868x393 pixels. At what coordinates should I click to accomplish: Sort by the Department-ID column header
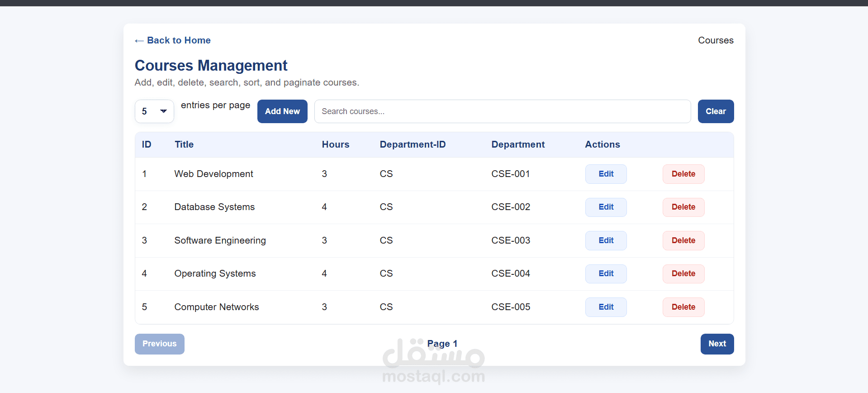click(x=413, y=144)
